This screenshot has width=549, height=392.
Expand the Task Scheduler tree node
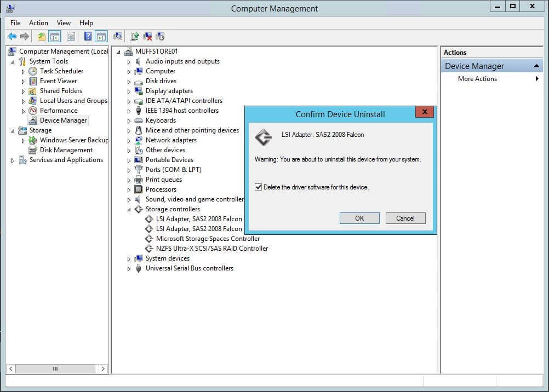[x=24, y=72]
